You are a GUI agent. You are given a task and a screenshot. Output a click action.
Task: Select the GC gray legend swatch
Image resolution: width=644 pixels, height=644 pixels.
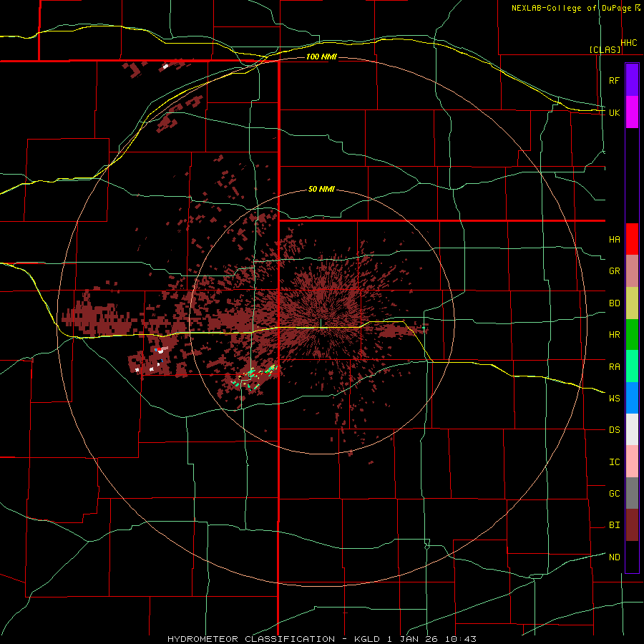point(632,493)
